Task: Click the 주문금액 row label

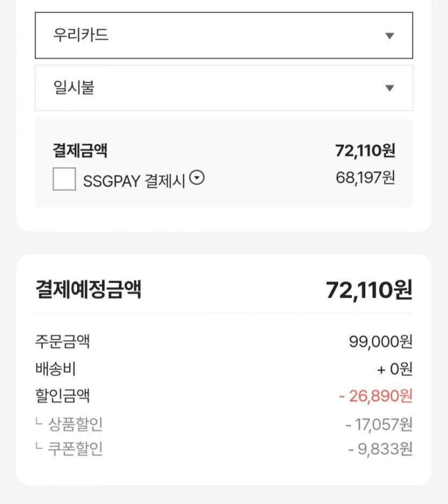Action: click(x=62, y=342)
